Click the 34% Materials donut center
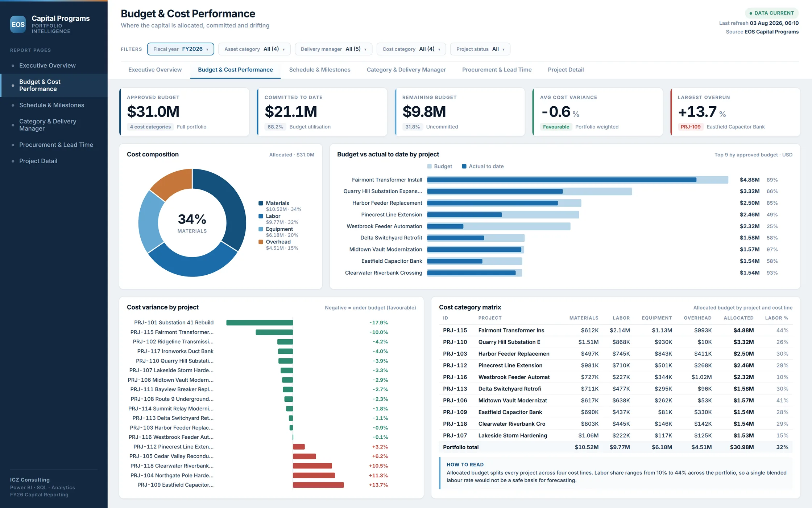 click(x=192, y=222)
